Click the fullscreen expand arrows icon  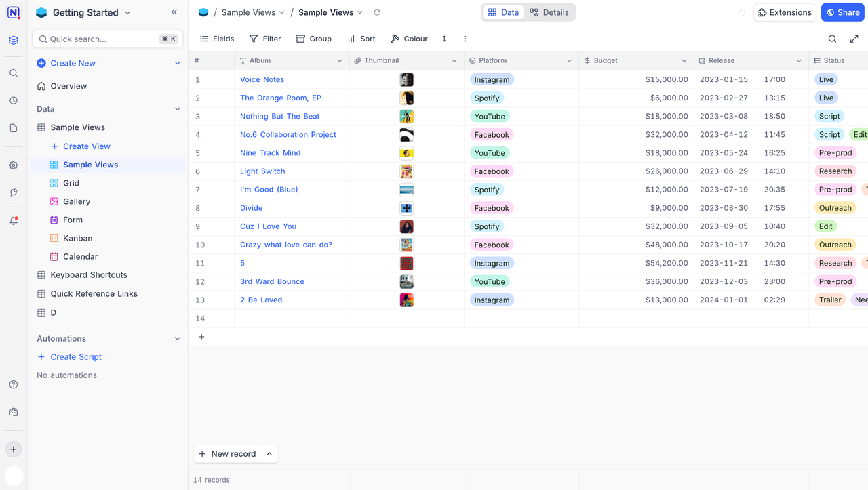point(854,39)
